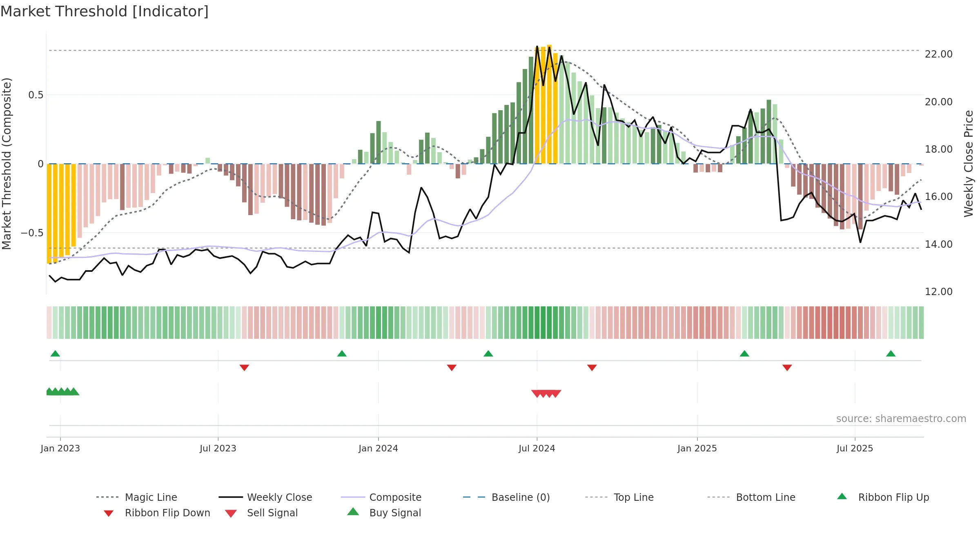
Task: Click the ribbon flip up marker in early 2025
Action: pyautogui.click(x=744, y=353)
